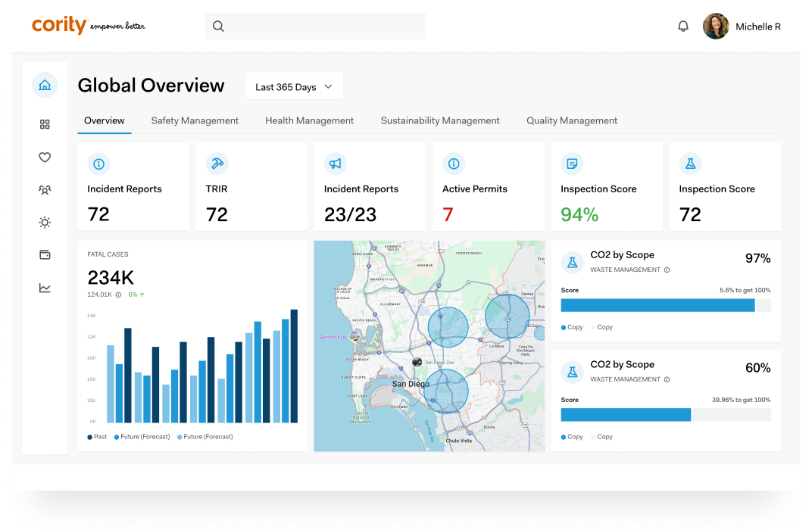Open the Last 365 Days dropdown
Viewport: 812px width, 530px height.
pos(294,86)
